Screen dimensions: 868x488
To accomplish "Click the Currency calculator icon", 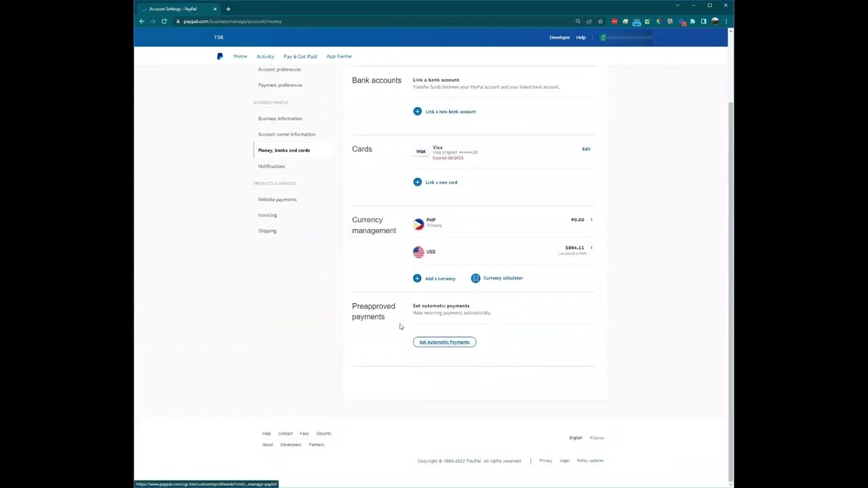I will [475, 278].
